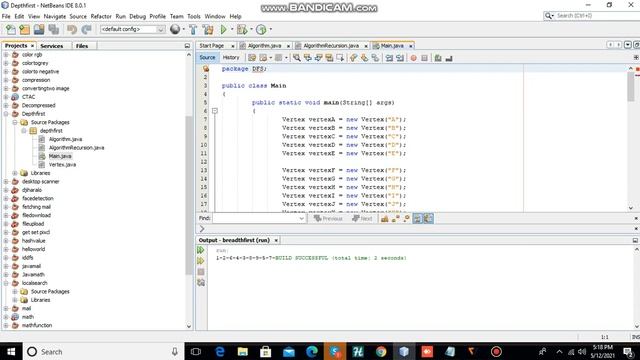This screenshot has width=640, height=360.
Task: Click the yellow Re-run with options icon in Output
Action: point(201,260)
